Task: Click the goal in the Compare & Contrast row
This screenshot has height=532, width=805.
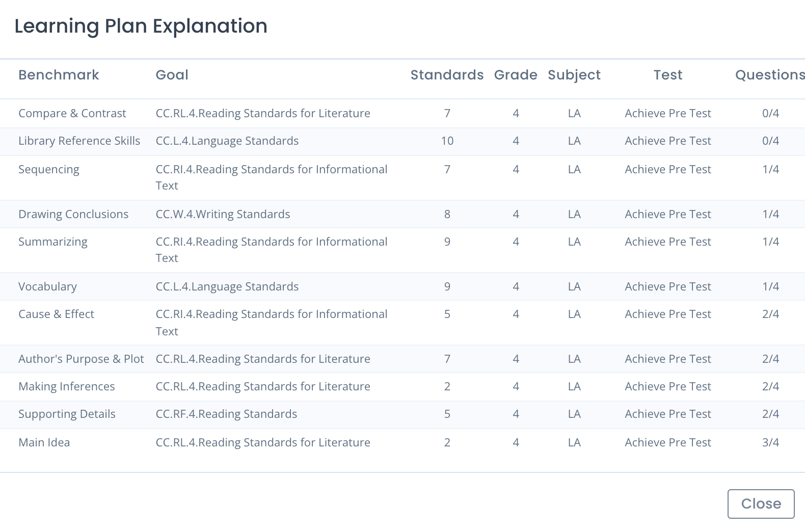Action: tap(263, 113)
